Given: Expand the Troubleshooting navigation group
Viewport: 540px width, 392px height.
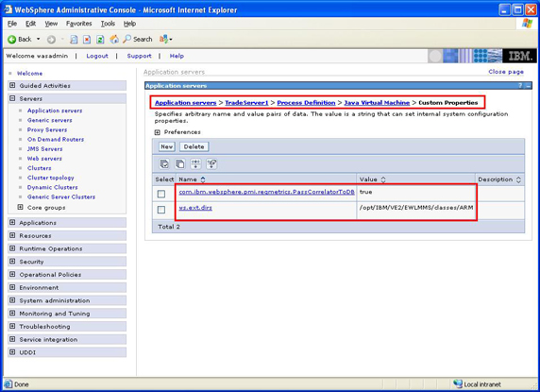Looking at the screenshot, I should (12, 326).
